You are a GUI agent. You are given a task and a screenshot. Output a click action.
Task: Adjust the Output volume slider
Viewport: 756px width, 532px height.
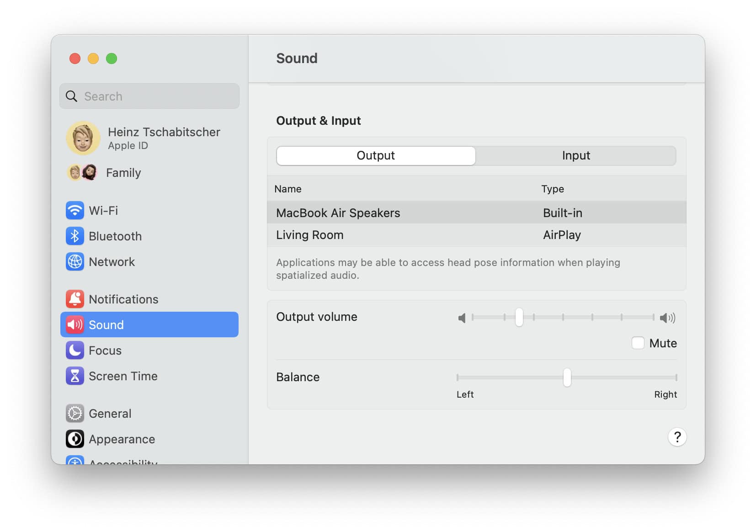coord(519,317)
